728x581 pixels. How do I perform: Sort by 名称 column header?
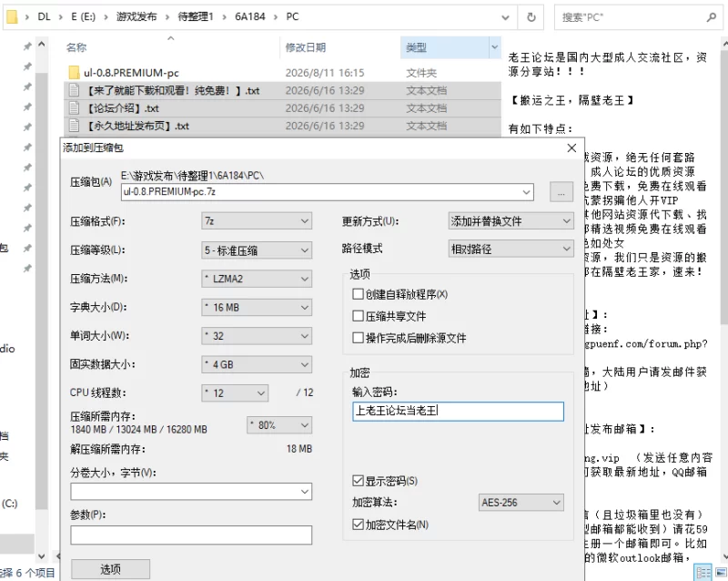(x=76, y=47)
